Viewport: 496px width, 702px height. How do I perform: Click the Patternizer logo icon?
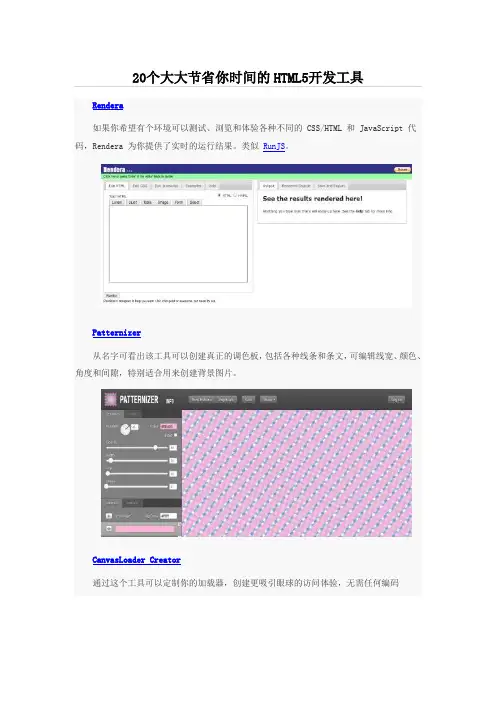[110, 399]
